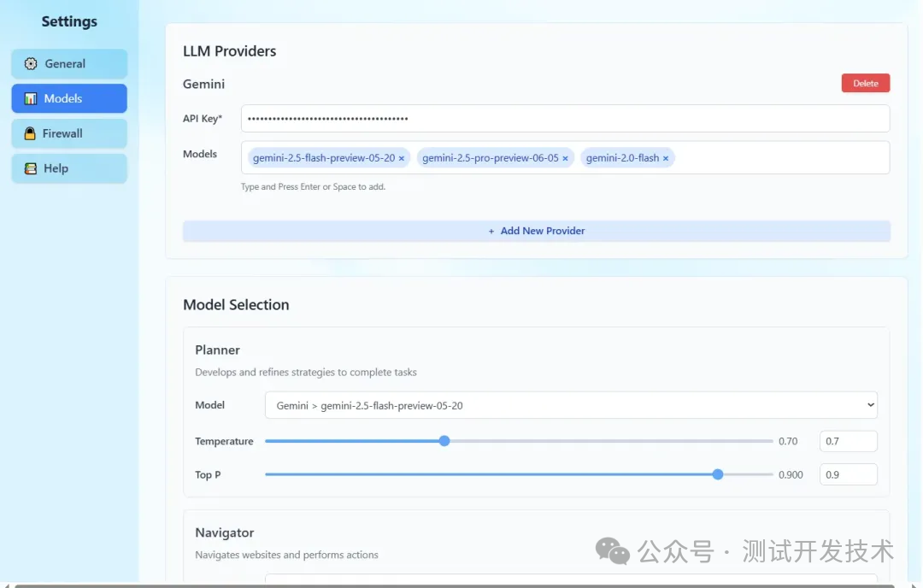Click the Temperature value box showing 0.7

pos(849,441)
